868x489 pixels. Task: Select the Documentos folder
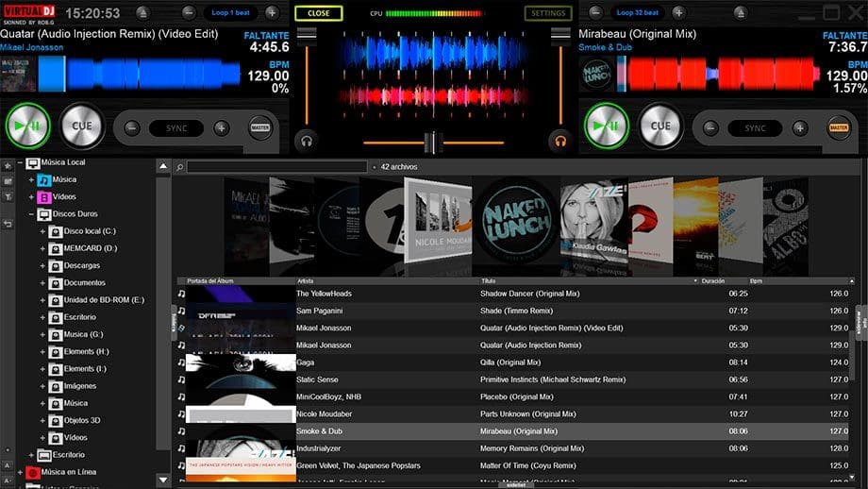click(x=84, y=282)
